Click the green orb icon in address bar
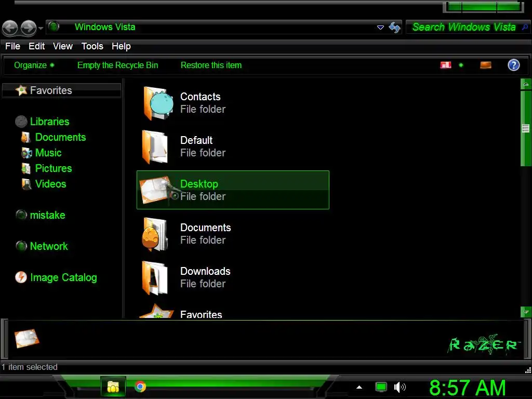The image size is (532, 399). [x=54, y=26]
